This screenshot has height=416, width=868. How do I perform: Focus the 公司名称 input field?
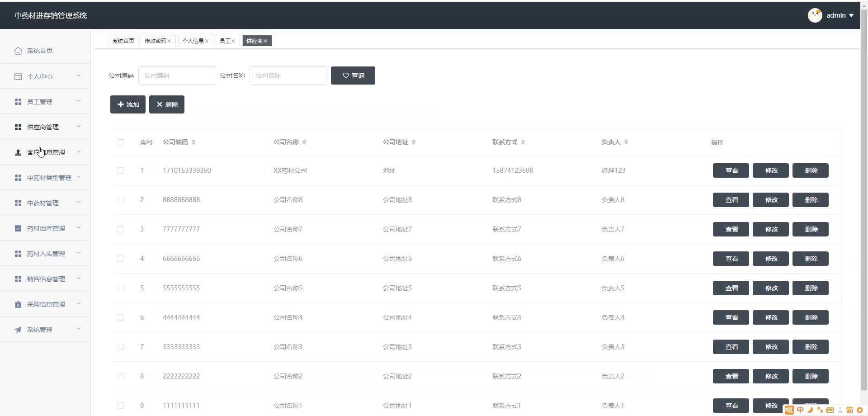click(288, 76)
